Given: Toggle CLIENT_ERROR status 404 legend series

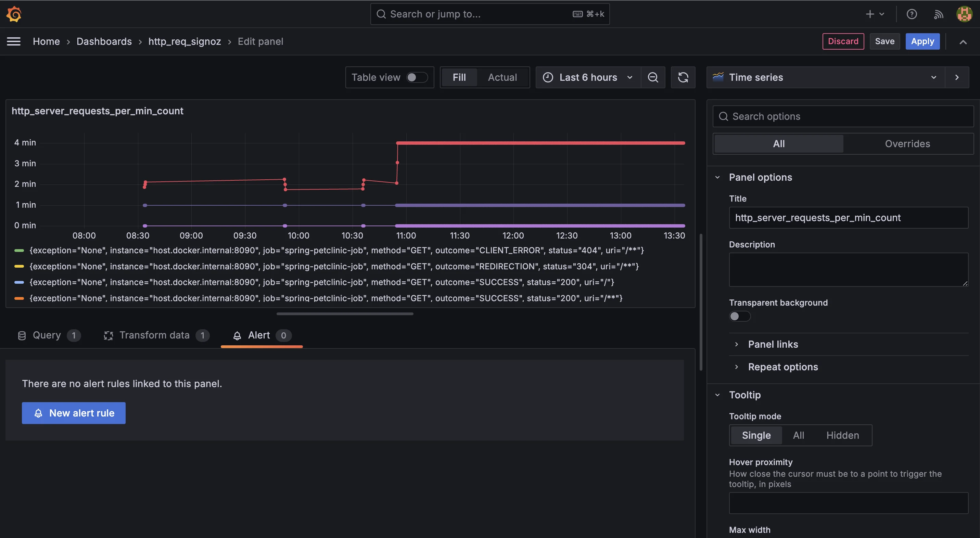Looking at the screenshot, I should (336, 251).
